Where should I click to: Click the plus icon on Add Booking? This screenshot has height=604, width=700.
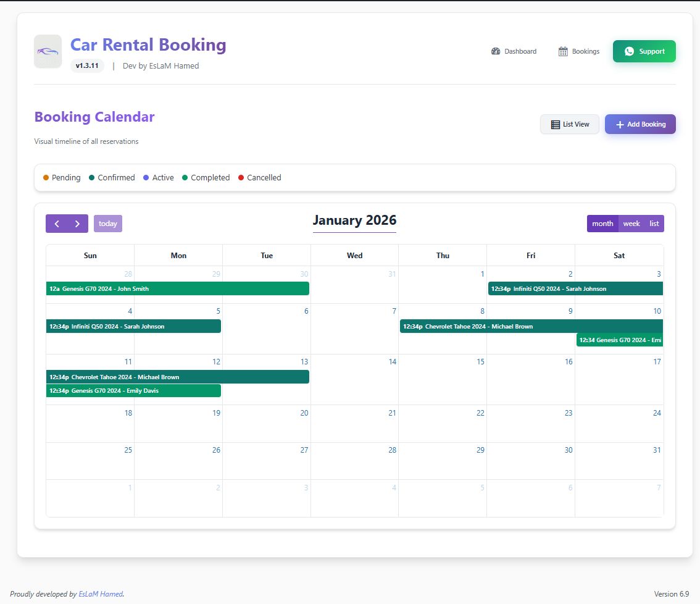(x=620, y=124)
